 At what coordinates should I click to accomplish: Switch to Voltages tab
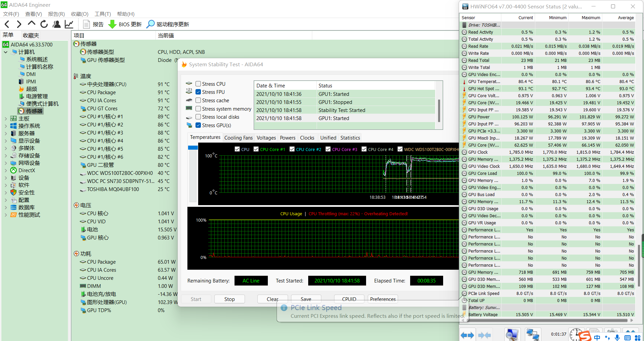(266, 138)
